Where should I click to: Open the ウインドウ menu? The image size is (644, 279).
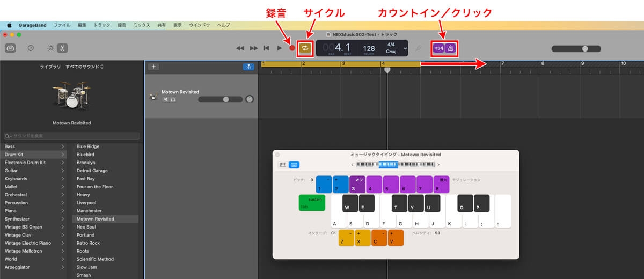point(200,25)
